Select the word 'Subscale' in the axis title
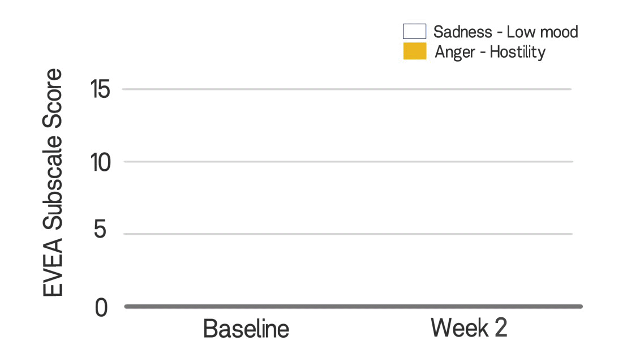This screenshot has height=362, width=644. 53,181
